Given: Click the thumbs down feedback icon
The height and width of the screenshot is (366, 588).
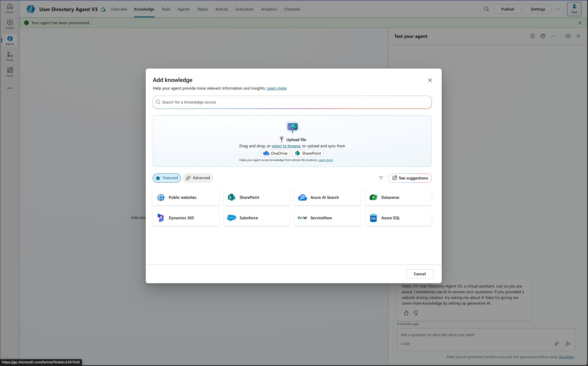Looking at the screenshot, I should point(416,313).
